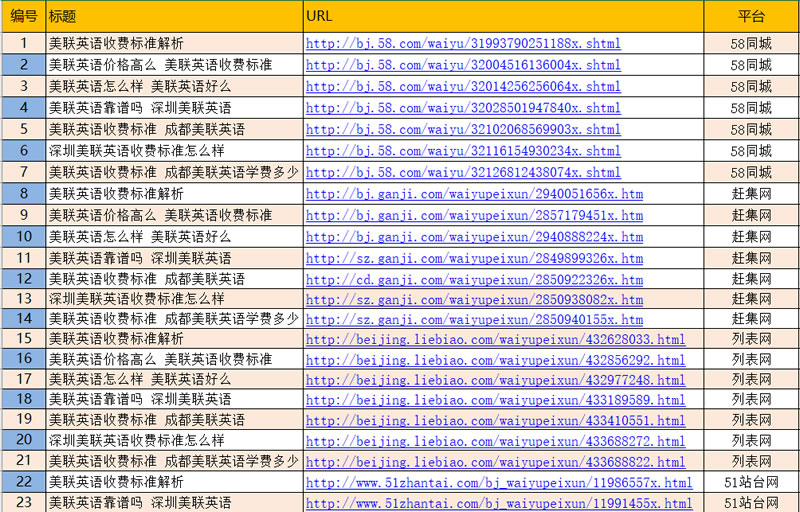
Task: Select the 58同城 cell in row 1
Action: [751, 43]
